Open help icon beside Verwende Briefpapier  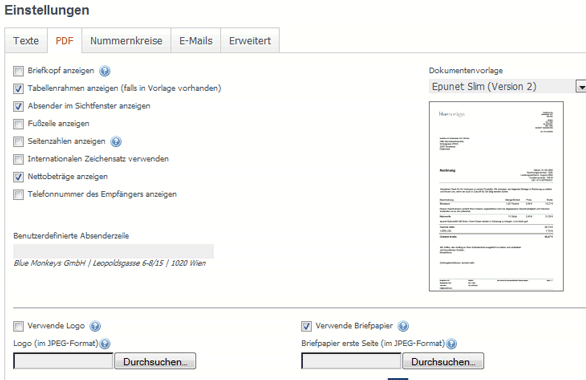click(x=403, y=326)
